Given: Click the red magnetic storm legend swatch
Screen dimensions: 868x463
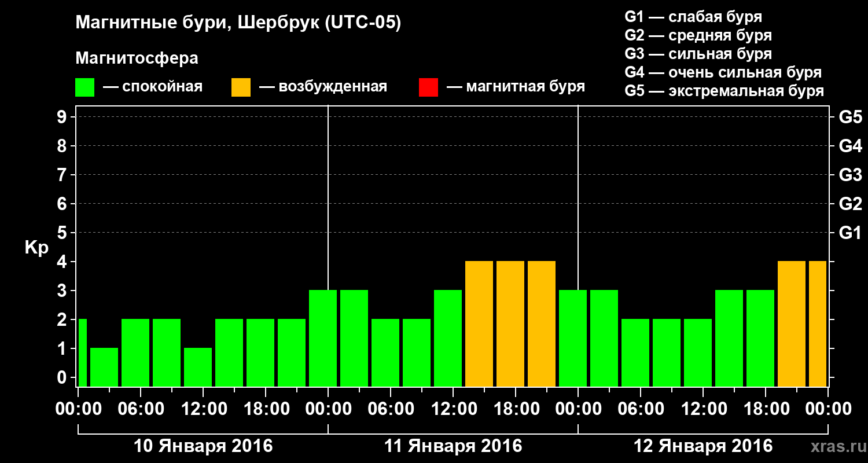Looking at the screenshot, I should 428,87.
